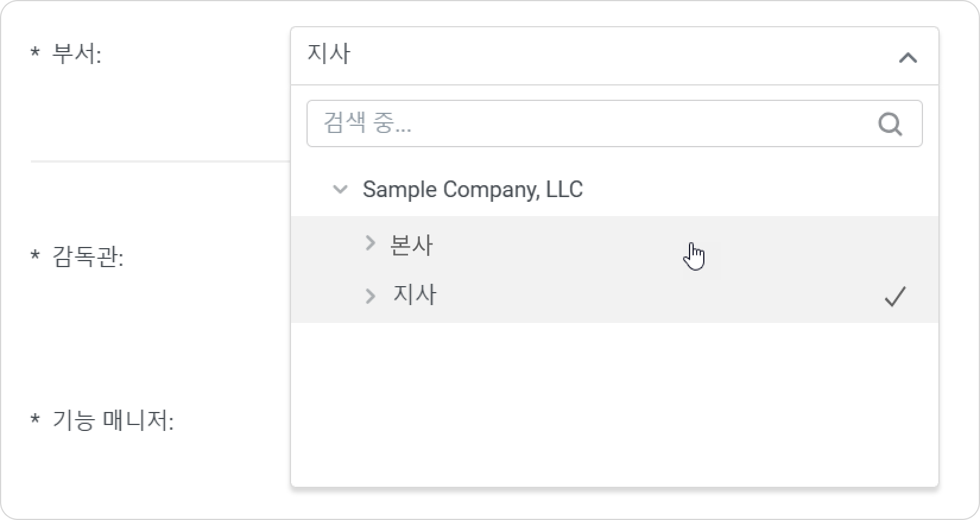Select the 지사 option in the tree
The width and height of the screenshot is (980, 520).
[x=415, y=295]
